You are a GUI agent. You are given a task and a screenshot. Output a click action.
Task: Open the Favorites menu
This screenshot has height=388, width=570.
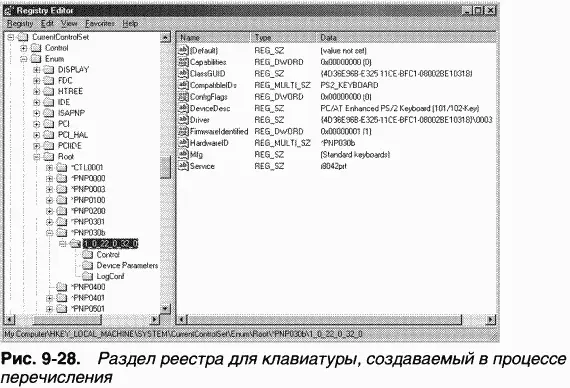(x=100, y=24)
